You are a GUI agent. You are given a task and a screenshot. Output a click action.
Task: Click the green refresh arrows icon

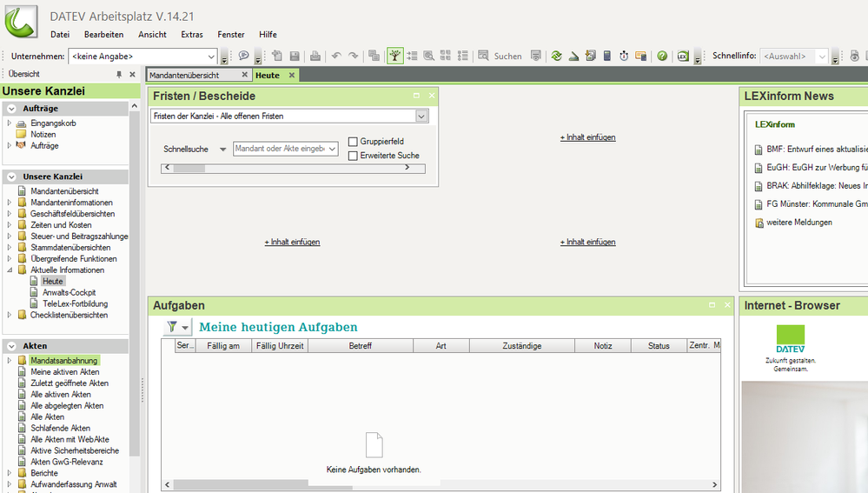[x=556, y=56]
